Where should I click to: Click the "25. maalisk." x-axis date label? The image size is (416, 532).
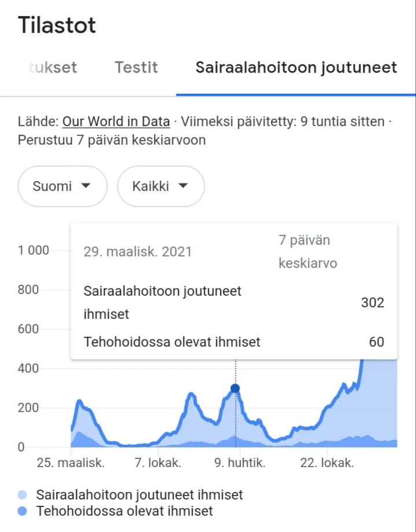[x=71, y=463]
